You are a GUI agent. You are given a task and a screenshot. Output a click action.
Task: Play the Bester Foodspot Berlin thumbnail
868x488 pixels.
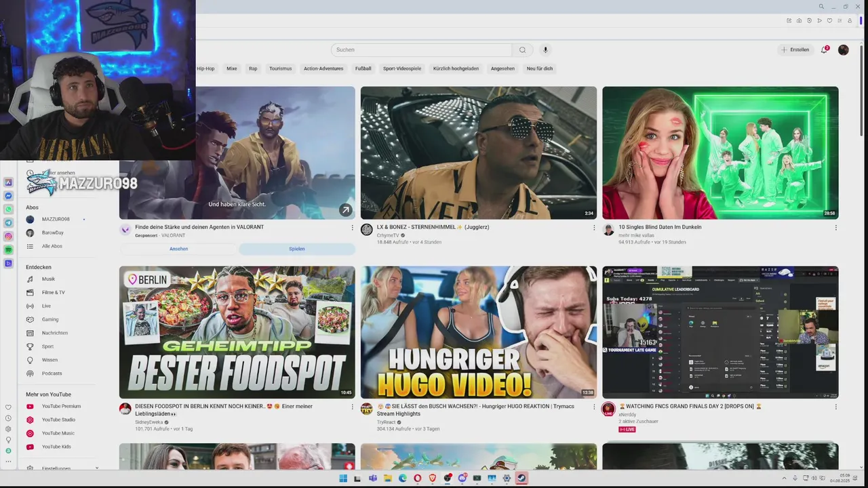click(x=237, y=332)
